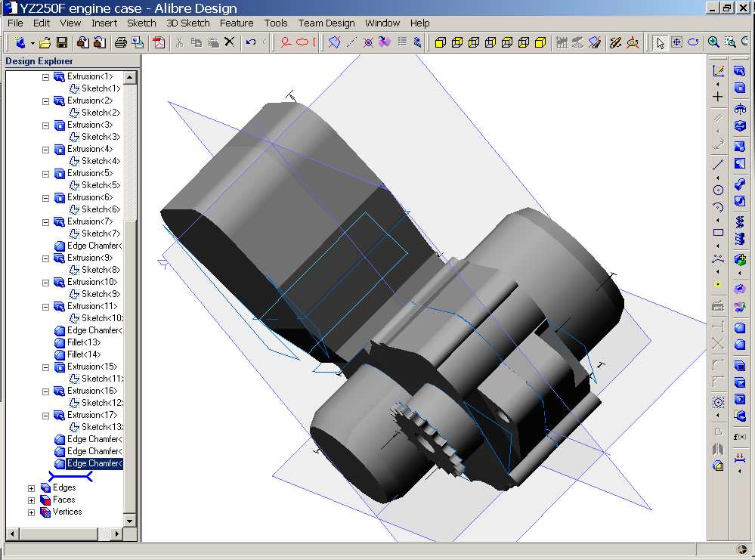Select Extrusion<11> in Design Explorer
The height and width of the screenshot is (560, 755).
click(92, 306)
